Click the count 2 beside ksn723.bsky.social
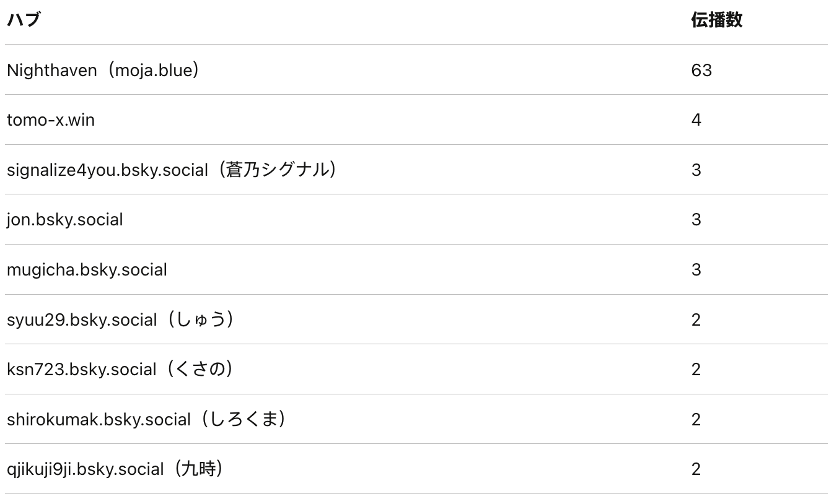This screenshot has height=504, width=834. 696,370
